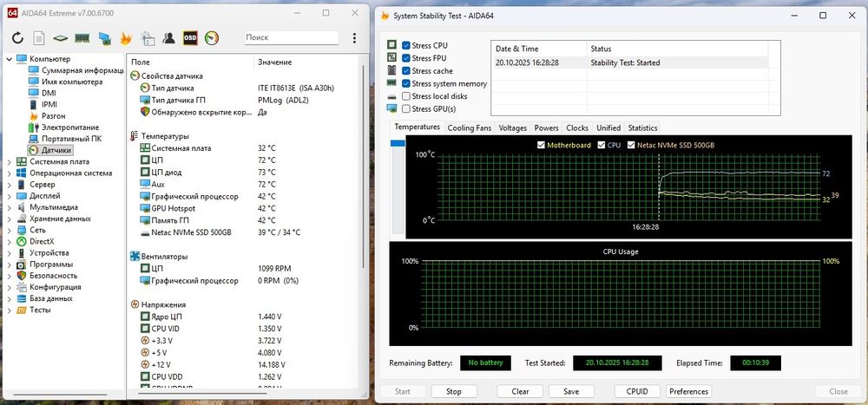Uncheck Stress FPU checkbox
This screenshot has height=405, width=868.
(406, 58)
